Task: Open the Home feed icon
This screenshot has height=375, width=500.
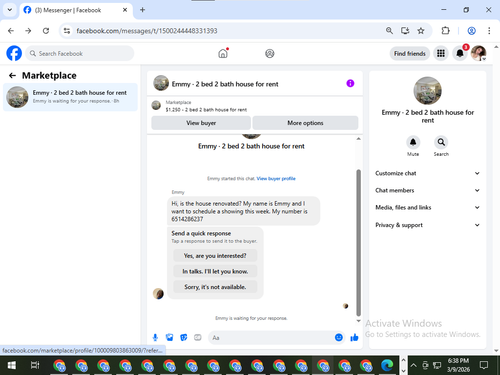Action: pyautogui.click(x=223, y=53)
